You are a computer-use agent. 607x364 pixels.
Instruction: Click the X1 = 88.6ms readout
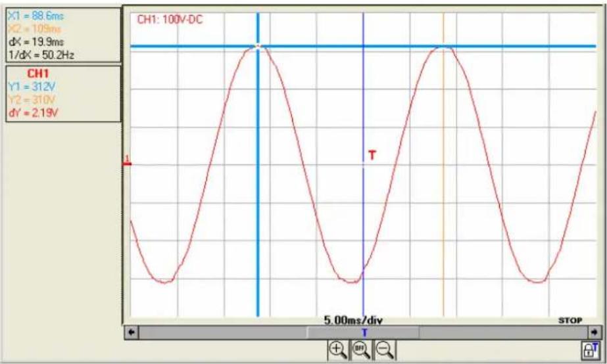pyautogui.click(x=36, y=16)
